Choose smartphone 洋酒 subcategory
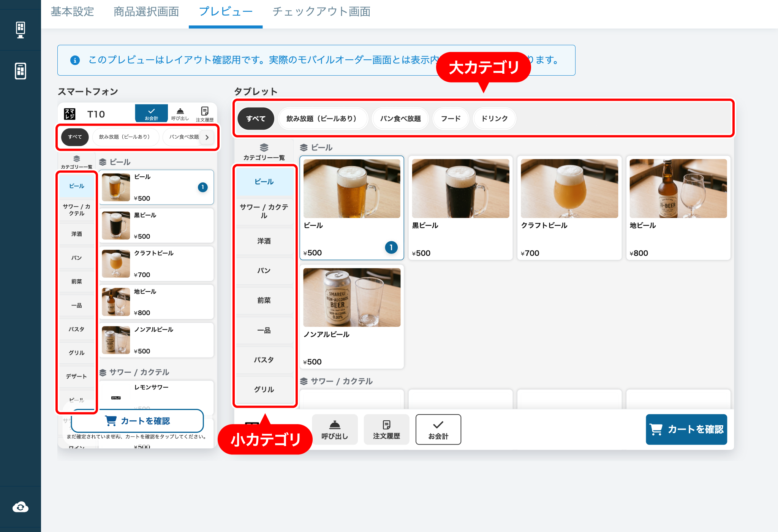778x532 pixels. [x=77, y=234]
